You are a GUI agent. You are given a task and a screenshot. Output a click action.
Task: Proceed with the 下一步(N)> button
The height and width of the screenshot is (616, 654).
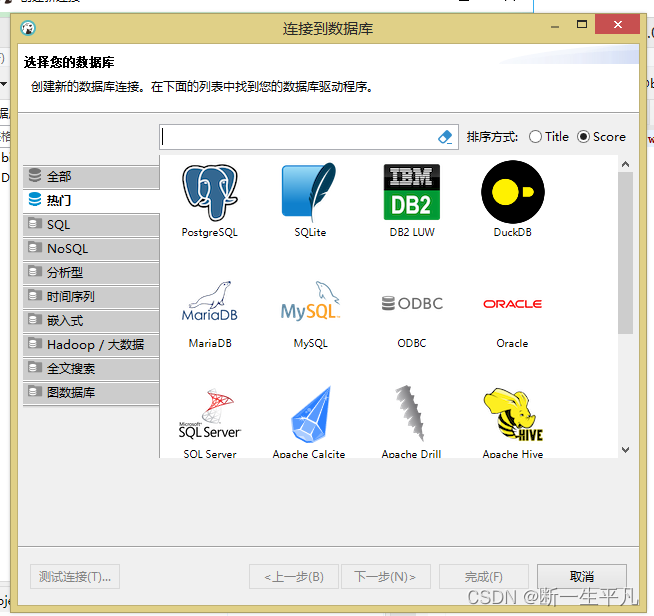pyautogui.click(x=386, y=576)
